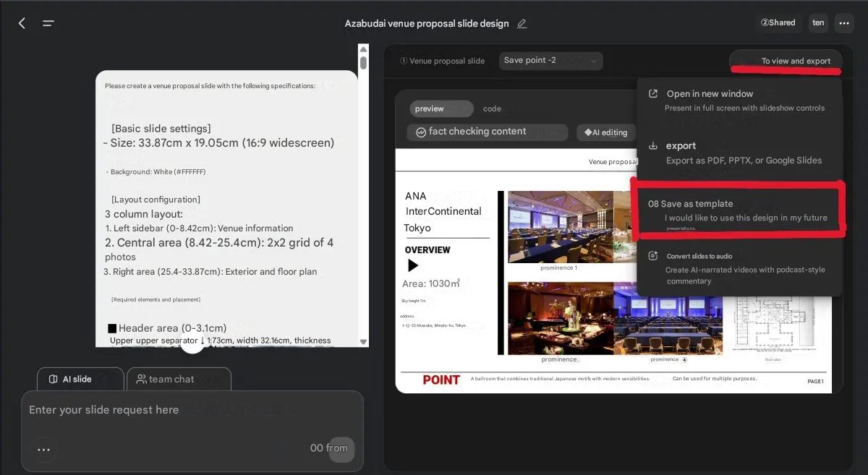Click the ten user avatar

[x=818, y=23]
